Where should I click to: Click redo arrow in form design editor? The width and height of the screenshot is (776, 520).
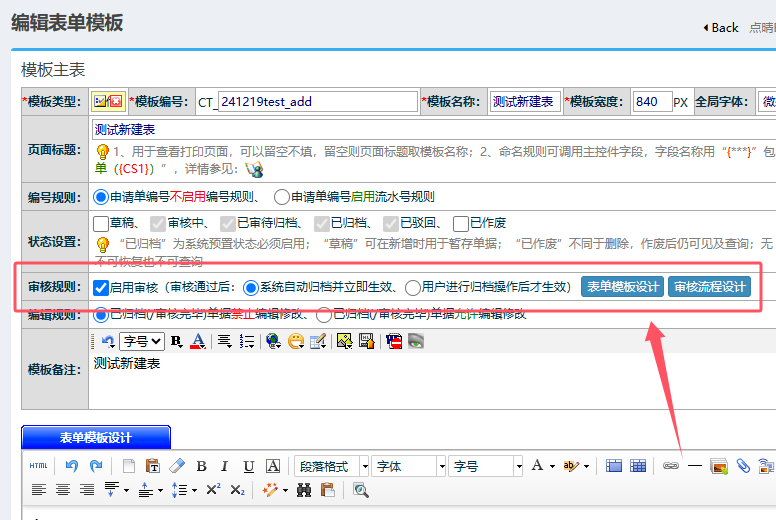click(x=96, y=466)
